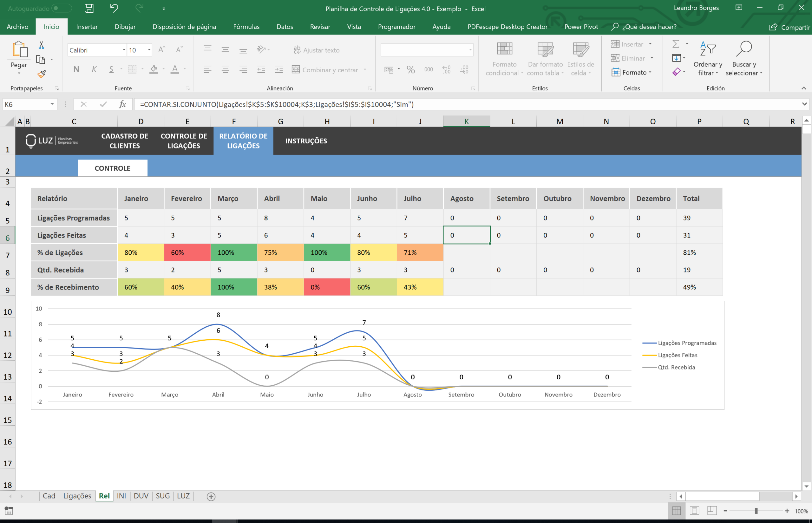Click the Copy icon

(41, 59)
